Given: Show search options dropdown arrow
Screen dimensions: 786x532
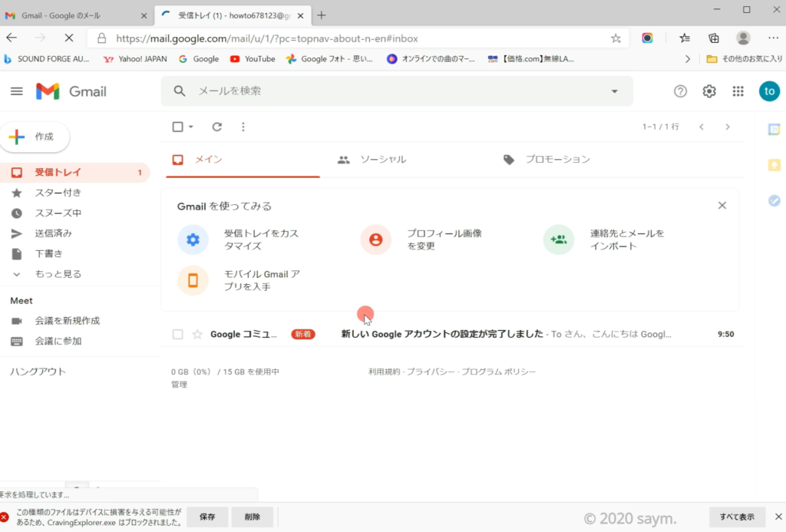Looking at the screenshot, I should click(x=614, y=91).
